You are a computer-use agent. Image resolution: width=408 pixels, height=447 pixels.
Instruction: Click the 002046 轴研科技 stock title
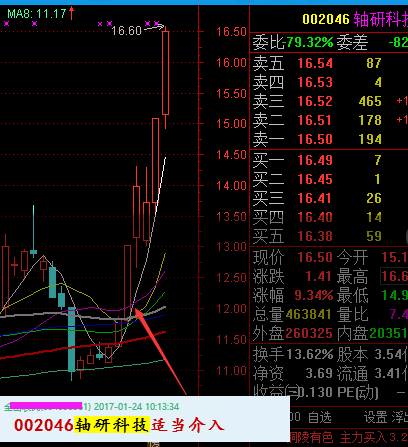(355, 19)
